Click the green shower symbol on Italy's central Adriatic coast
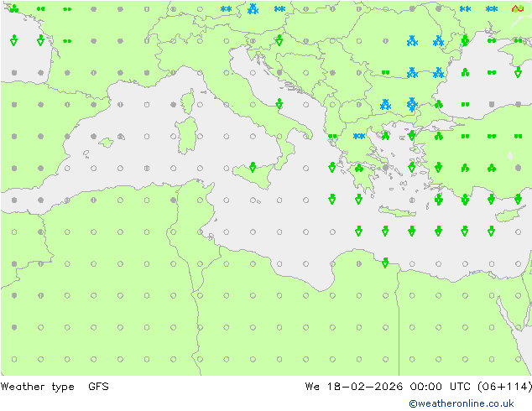Viewport: 532px width, 411px height. 279,104
